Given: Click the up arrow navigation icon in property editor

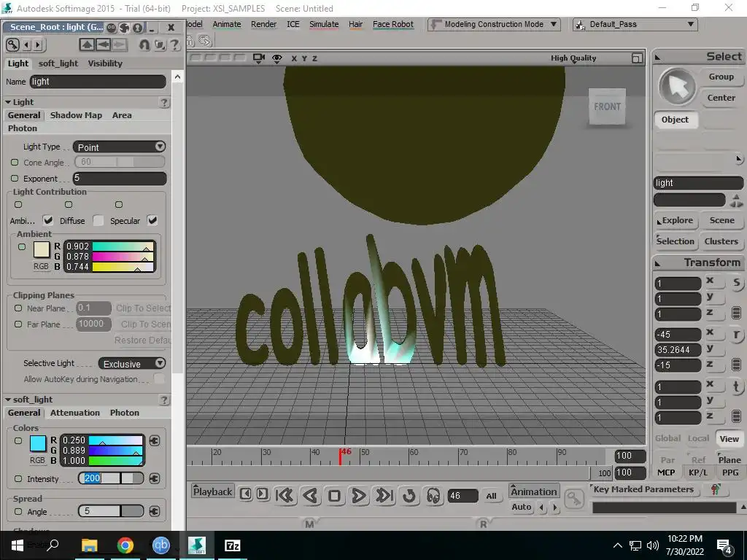Looking at the screenshot, I should pyautogui.click(x=87, y=44).
